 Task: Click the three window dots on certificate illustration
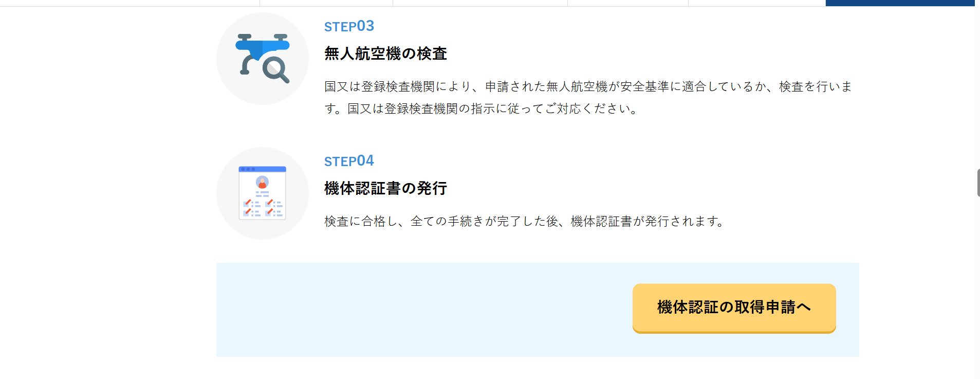248,169
